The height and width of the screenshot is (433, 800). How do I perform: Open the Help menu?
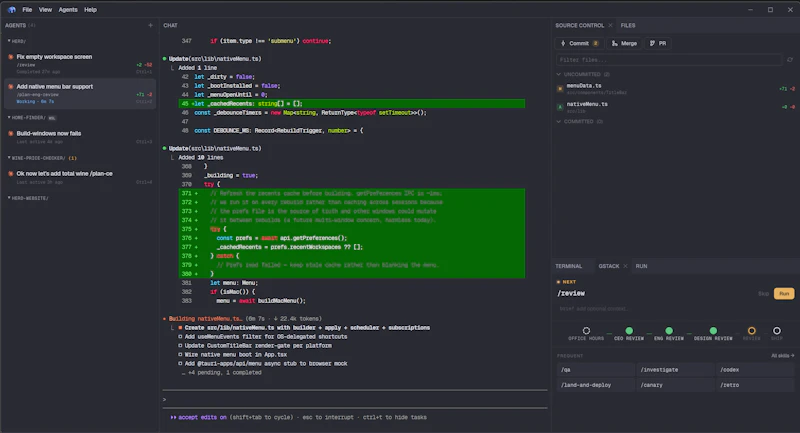[90, 10]
